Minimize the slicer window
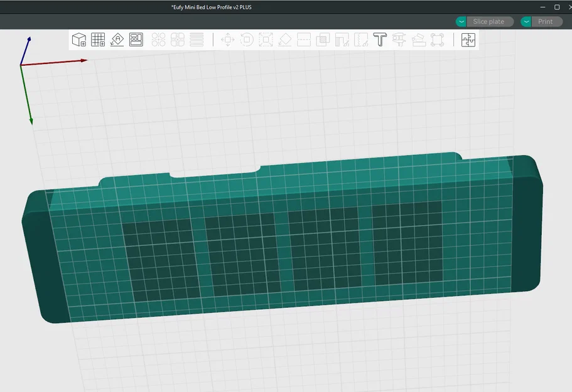The height and width of the screenshot is (392, 572). click(x=543, y=7)
